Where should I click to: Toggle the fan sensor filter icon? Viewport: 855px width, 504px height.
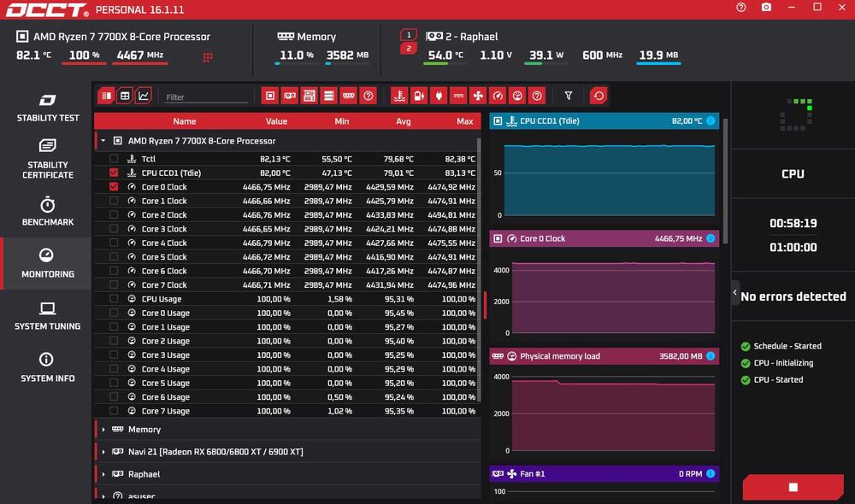[478, 96]
